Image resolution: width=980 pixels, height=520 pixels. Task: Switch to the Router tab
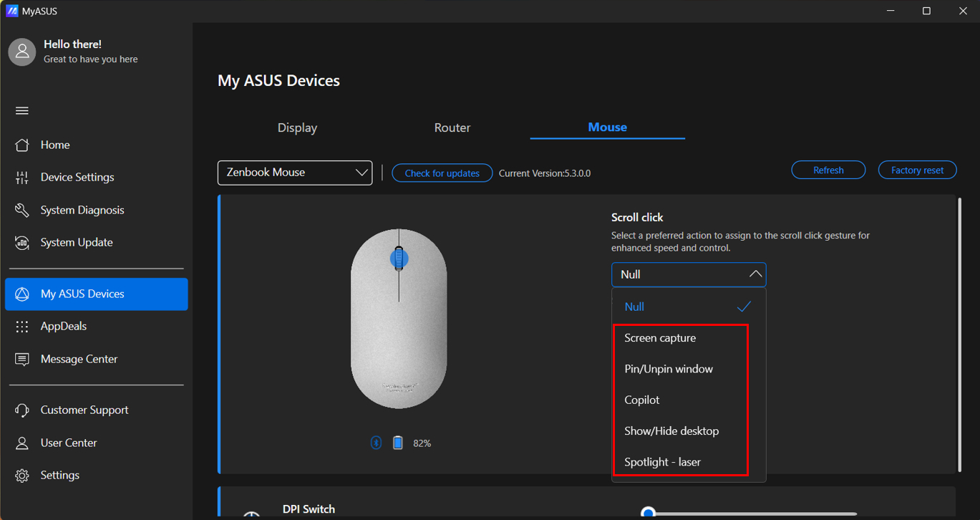pyautogui.click(x=452, y=127)
